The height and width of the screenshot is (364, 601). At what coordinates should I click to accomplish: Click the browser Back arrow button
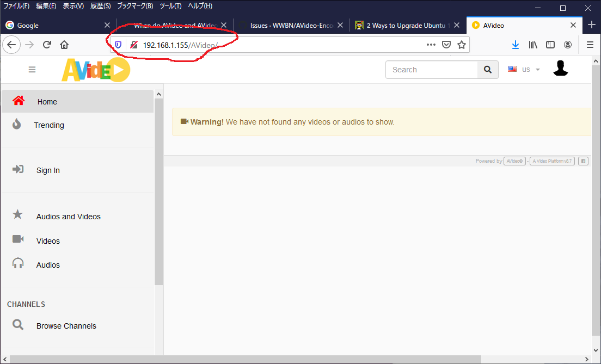tap(11, 45)
